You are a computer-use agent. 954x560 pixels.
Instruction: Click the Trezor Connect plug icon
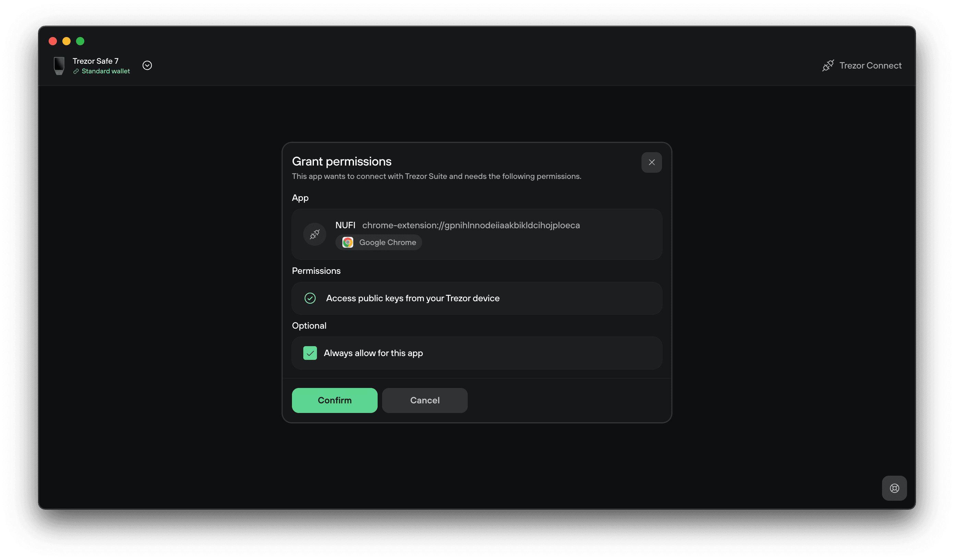828,65
